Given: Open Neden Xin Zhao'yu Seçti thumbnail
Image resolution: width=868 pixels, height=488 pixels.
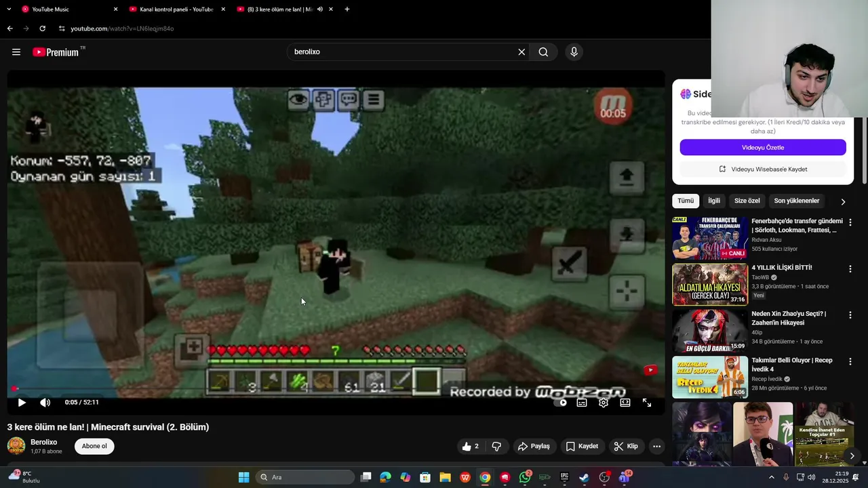Looking at the screenshot, I should pos(710,331).
